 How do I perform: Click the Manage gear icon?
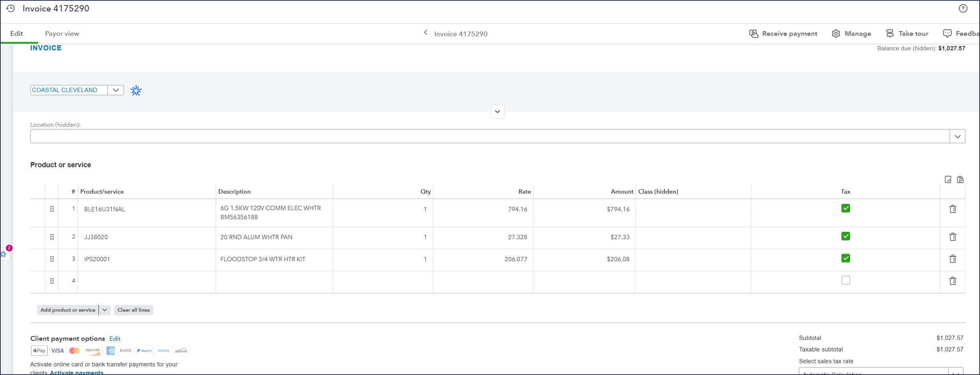(836, 33)
